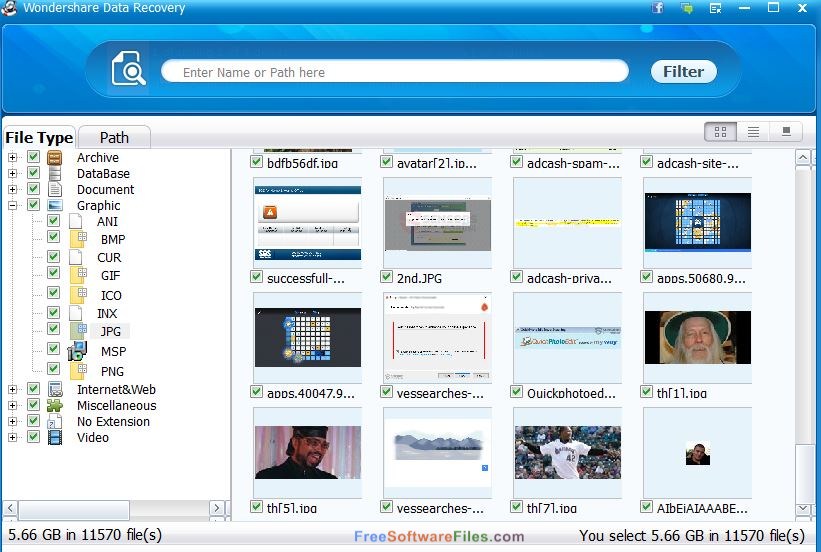This screenshot has width=821, height=552.
Task: Open the feedback chat bubble icon
Action: 686,8
